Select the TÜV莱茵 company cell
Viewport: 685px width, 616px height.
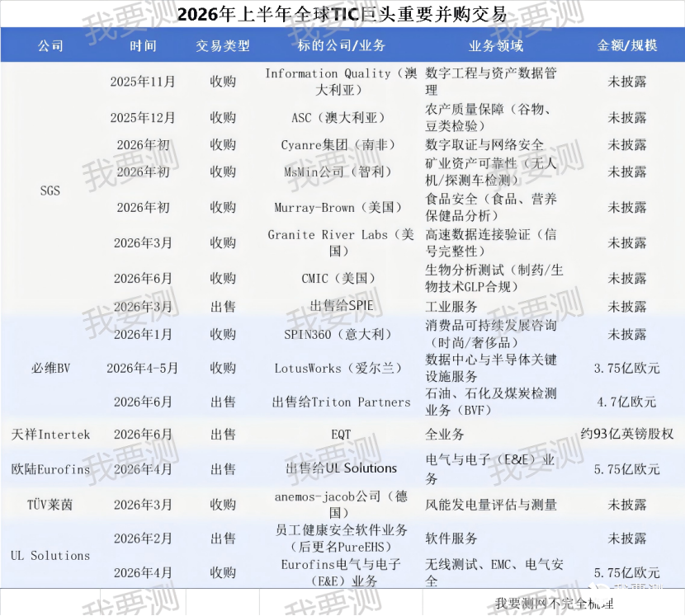50,505
